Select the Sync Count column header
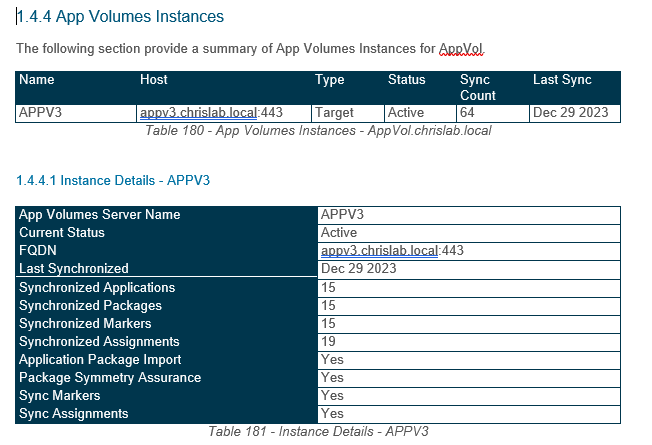The width and height of the screenshot is (652, 445). pos(477,87)
